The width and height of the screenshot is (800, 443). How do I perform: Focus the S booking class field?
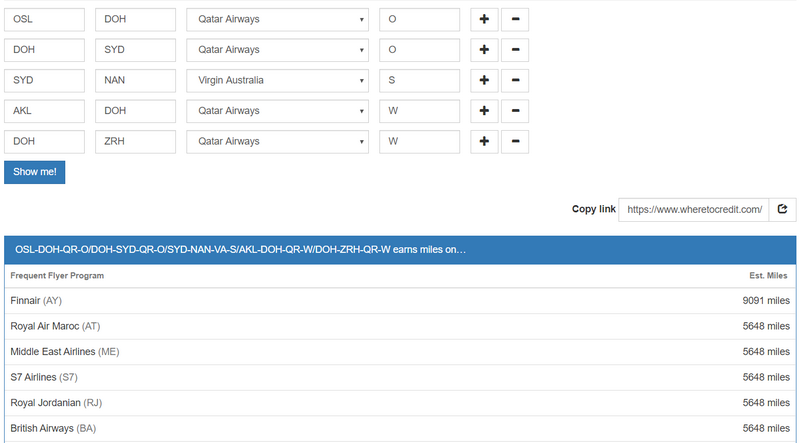pos(419,81)
